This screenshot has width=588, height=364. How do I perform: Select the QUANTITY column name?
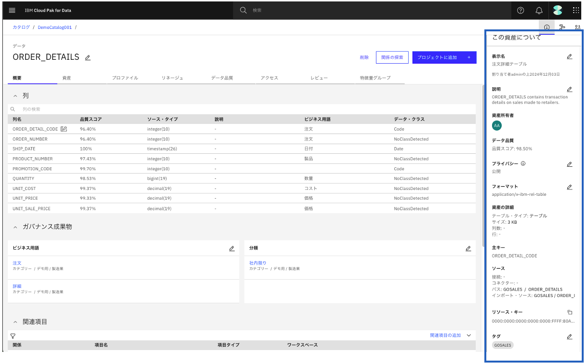(x=24, y=178)
